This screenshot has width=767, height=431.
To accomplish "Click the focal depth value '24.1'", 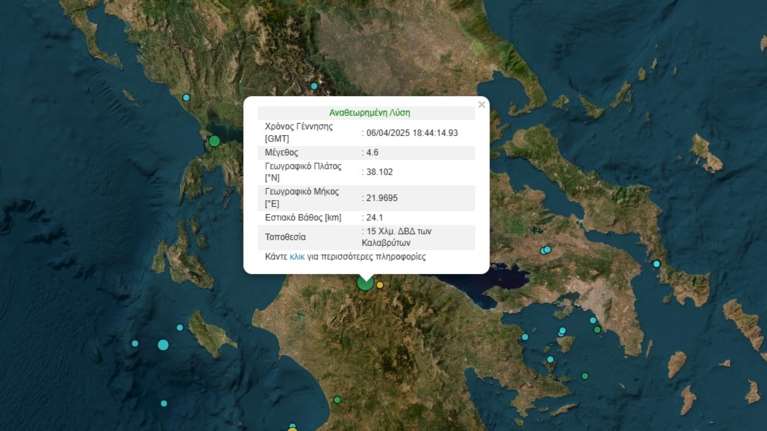I will (375, 218).
